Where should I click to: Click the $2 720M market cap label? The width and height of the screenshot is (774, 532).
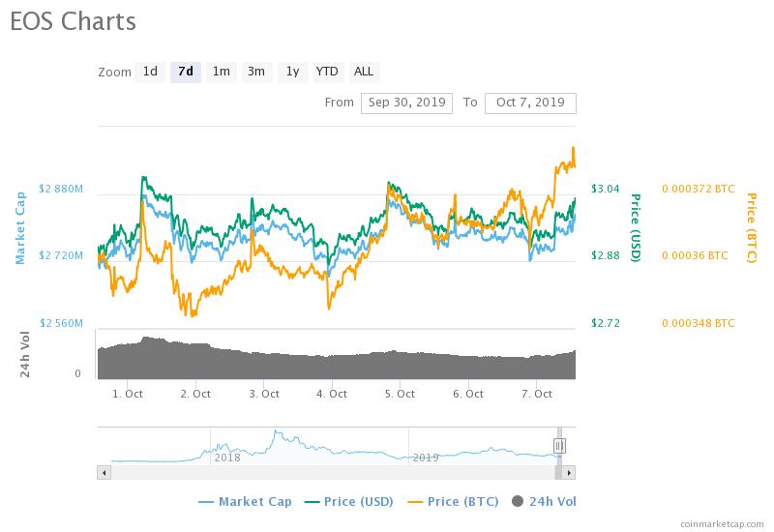[61, 255]
